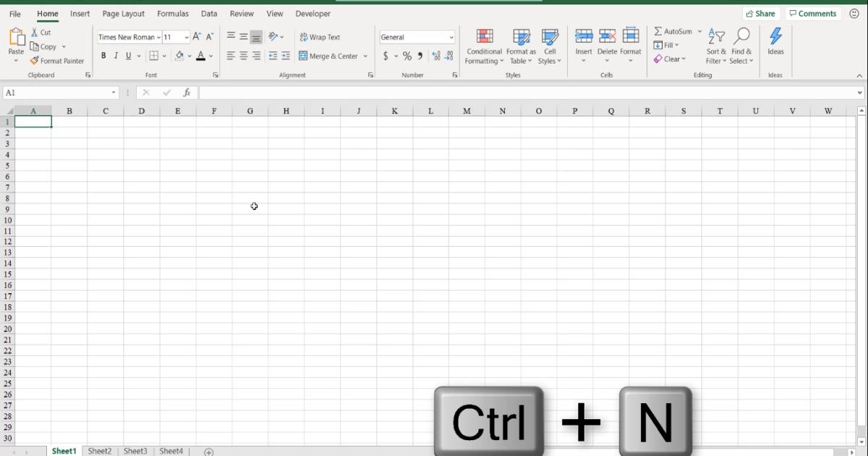Select the Format Painter tool
Viewport: 868px width, 456px height.
[x=58, y=61]
